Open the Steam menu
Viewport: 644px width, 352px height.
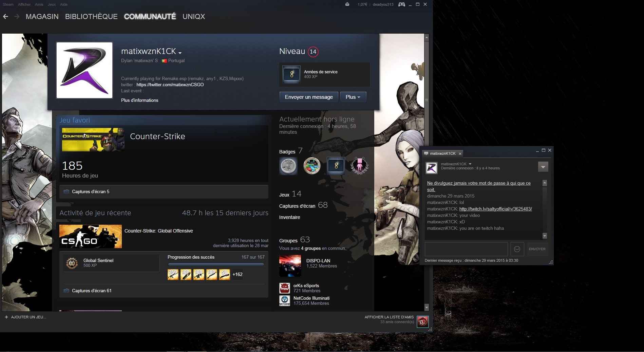[x=8, y=4]
